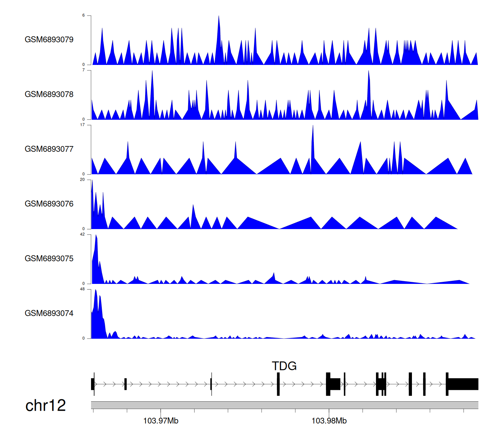
Task: Click the GSM6893077 sample name
Action: tap(49, 149)
